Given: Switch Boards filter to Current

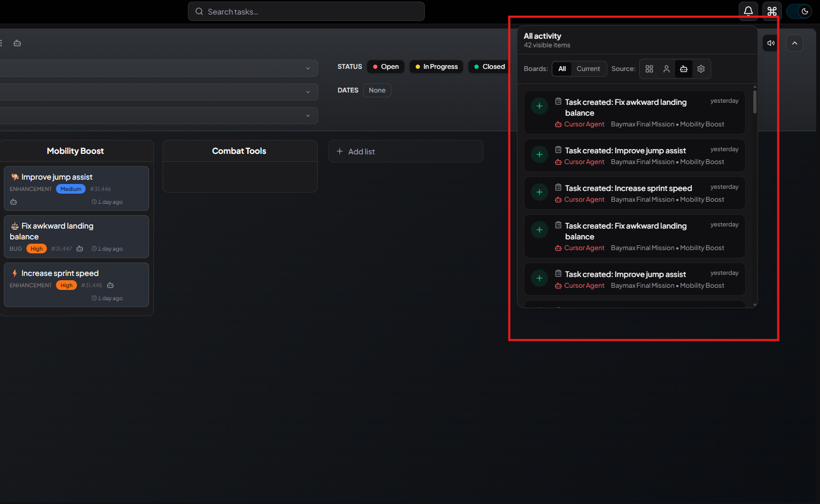Looking at the screenshot, I should [x=588, y=69].
